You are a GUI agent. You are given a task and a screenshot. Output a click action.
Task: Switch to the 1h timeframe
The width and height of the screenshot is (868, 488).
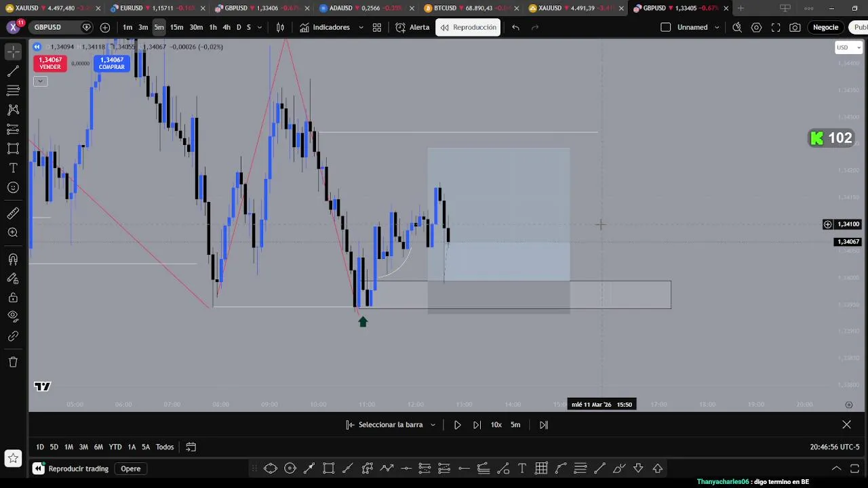(213, 27)
